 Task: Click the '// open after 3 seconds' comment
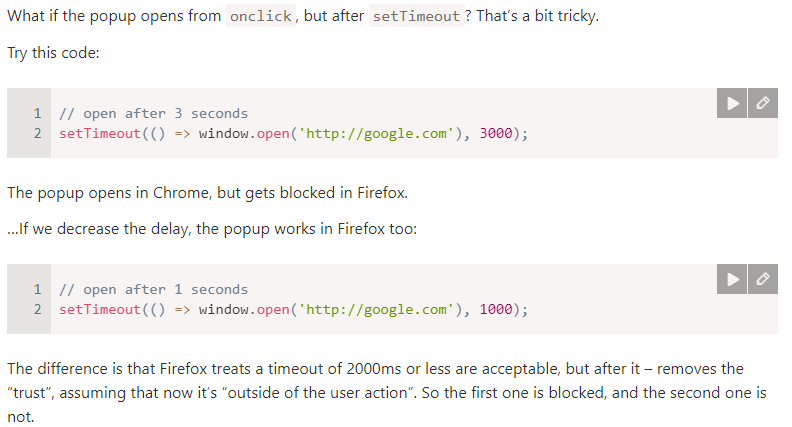154,113
